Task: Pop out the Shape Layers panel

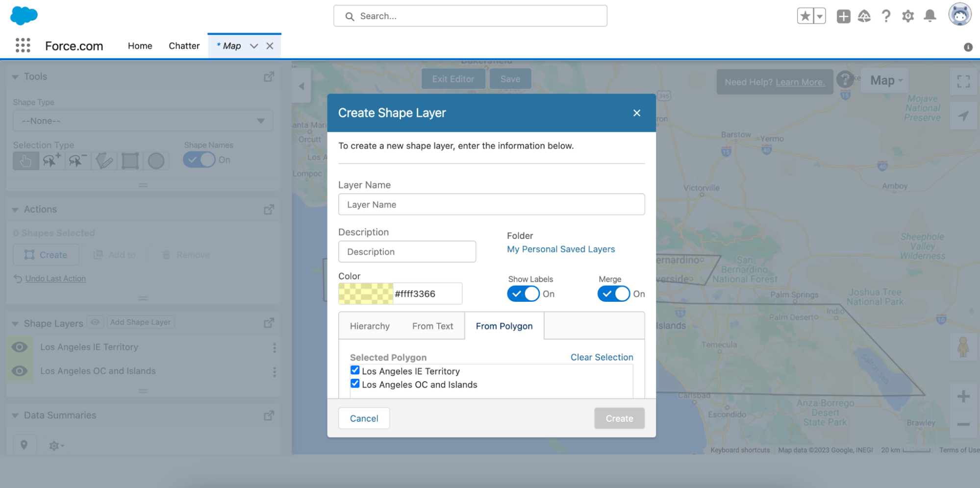Action: [269, 323]
